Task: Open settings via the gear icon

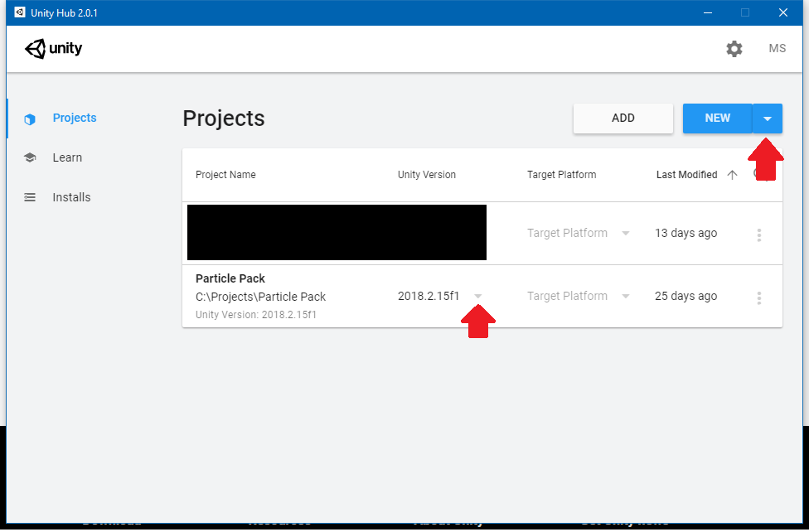Action: pyautogui.click(x=734, y=49)
